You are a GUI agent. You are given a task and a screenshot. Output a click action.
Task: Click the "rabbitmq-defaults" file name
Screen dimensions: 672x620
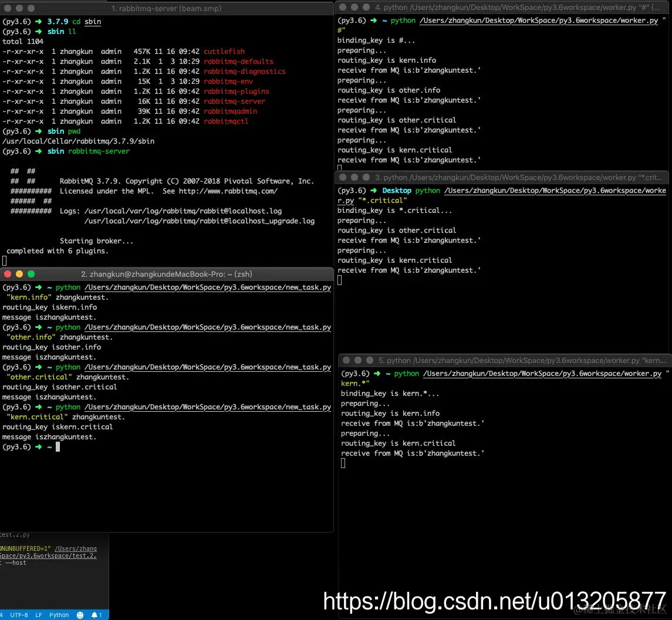[x=238, y=61]
